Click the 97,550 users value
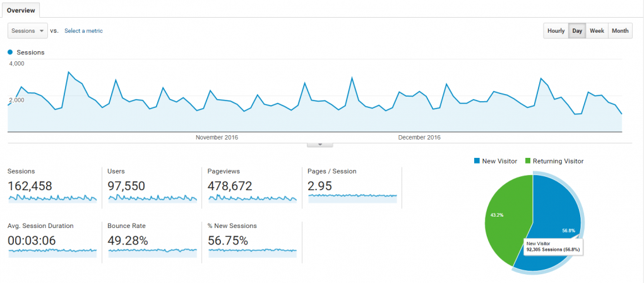The width and height of the screenshot is (644, 283). click(126, 186)
